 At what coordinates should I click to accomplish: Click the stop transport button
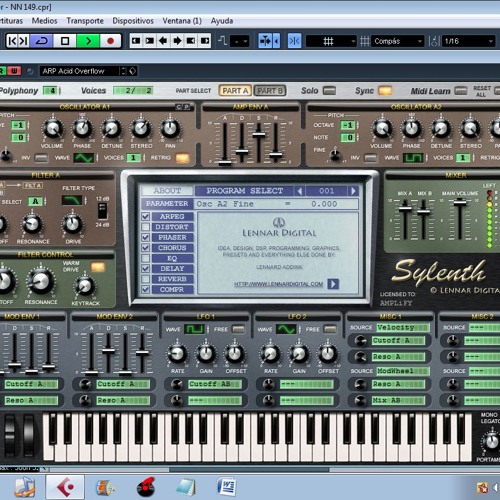[65, 41]
